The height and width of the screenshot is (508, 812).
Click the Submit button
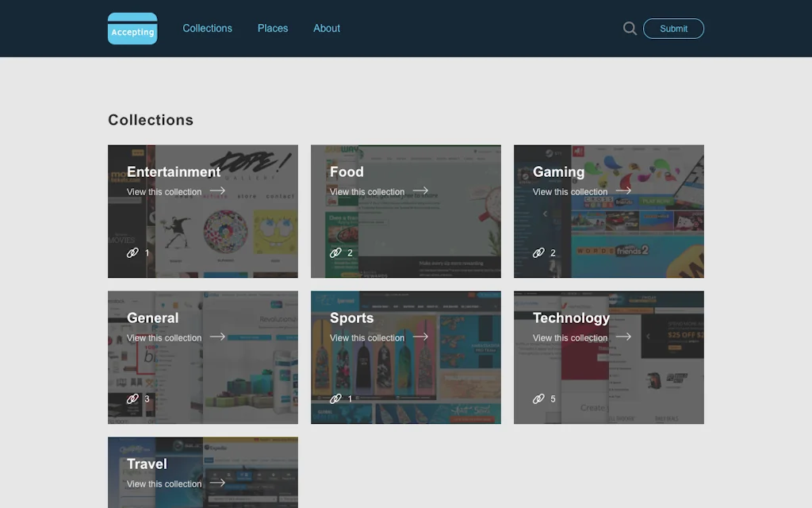(x=673, y=28)
